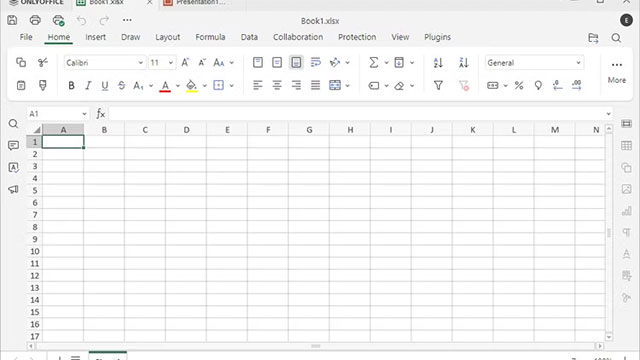Image resolution: width=640 pixels, height=360 pixels.
Task: Align text to bottom
Action: click(296, 62)
